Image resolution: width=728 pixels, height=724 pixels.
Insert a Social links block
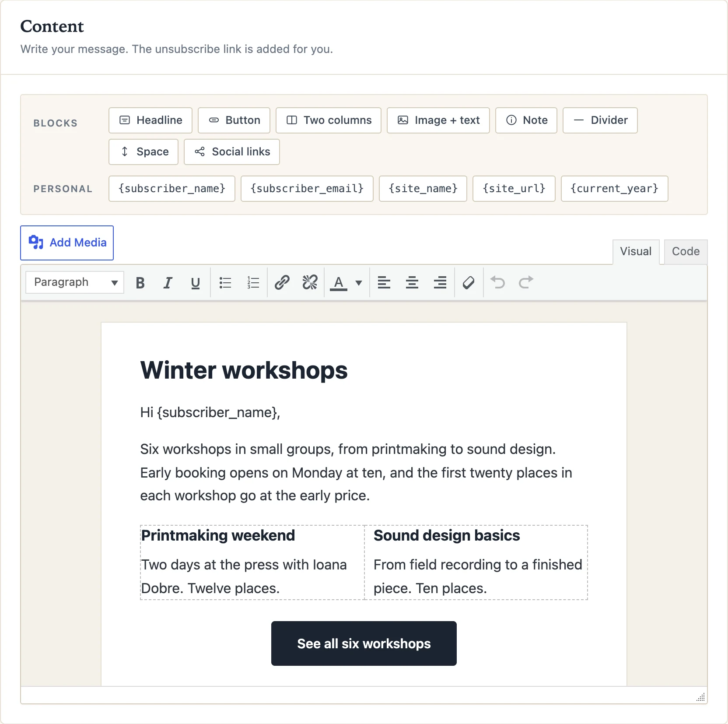point(232,152)
